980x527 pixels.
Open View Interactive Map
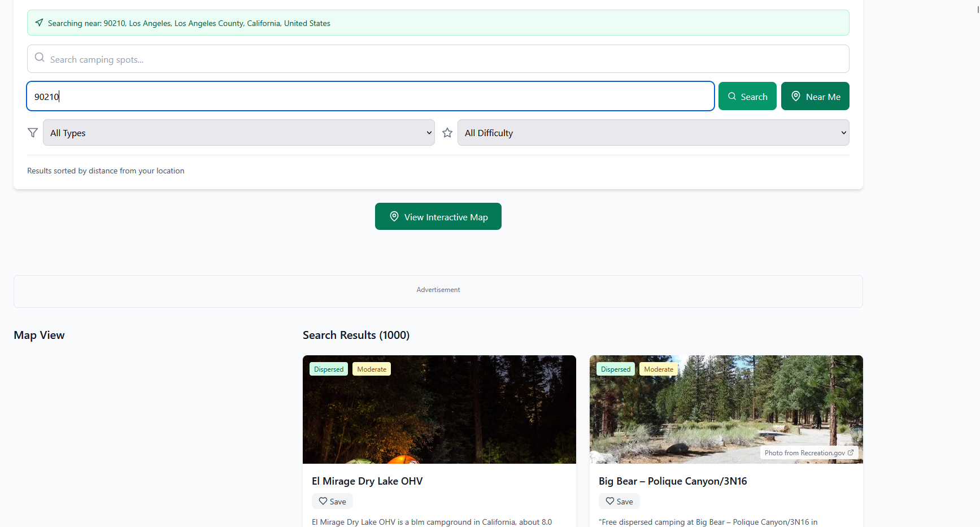pyautogui.click(x=438, y=216)
